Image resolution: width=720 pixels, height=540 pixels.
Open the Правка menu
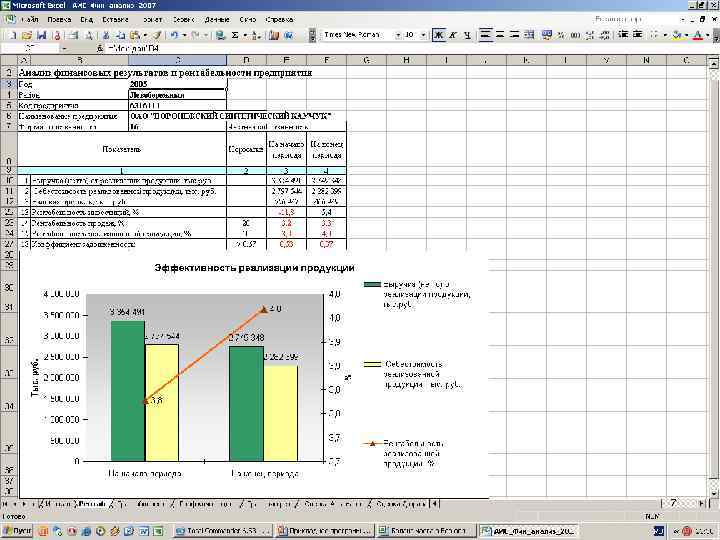[59, 20]
